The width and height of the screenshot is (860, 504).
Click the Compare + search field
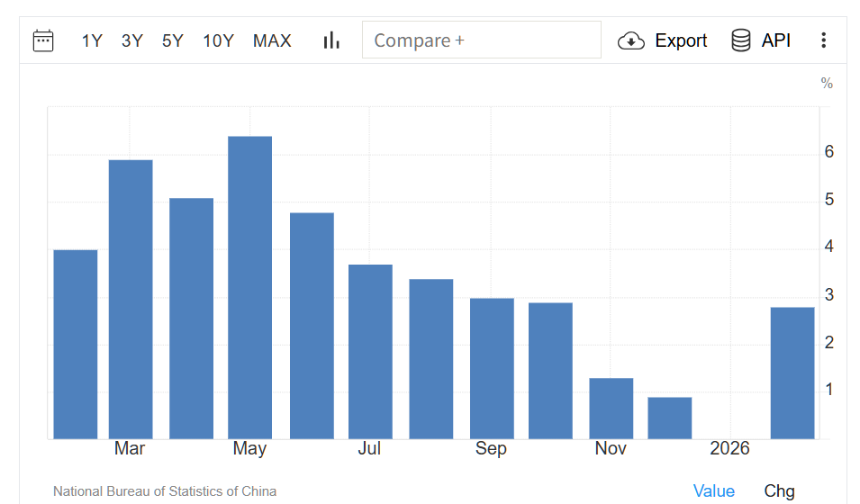481,40
